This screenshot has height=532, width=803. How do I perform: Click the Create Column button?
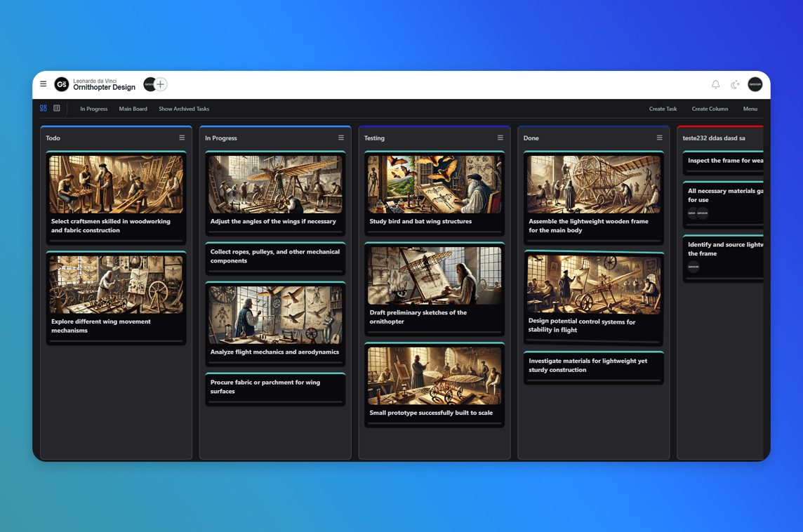tap(710, 109)
